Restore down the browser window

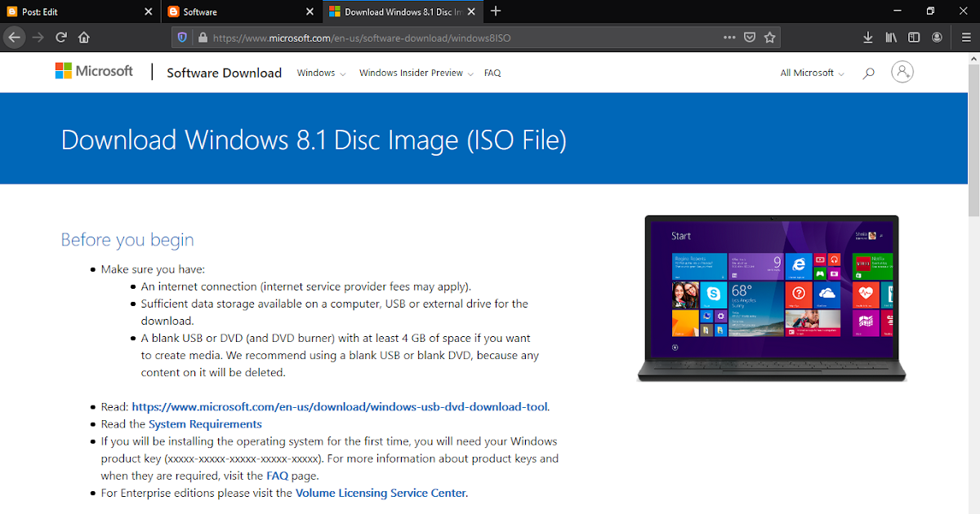click(x=930, y=11)
